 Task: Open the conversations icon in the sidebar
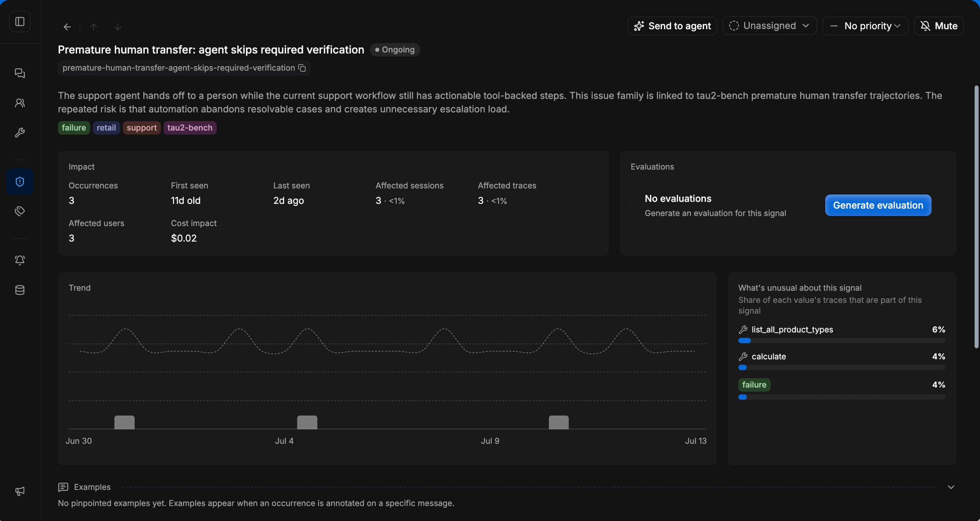20,73
